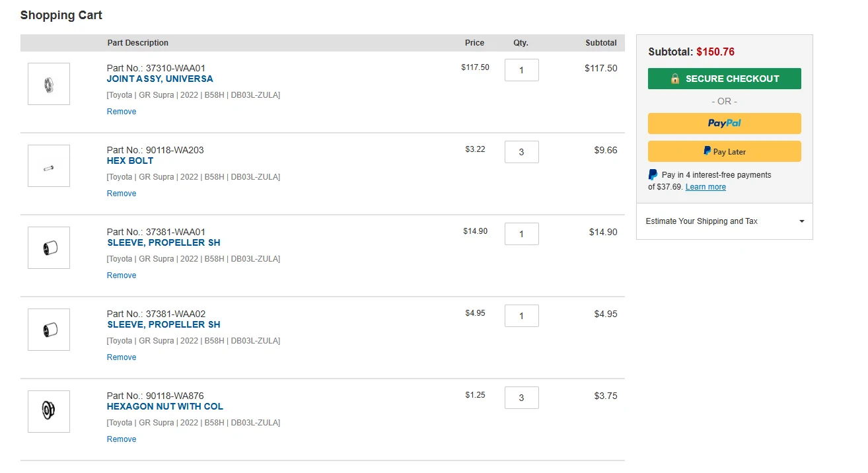Remove the HEX BOLT from cart
This screenshot has height=473, width=868.
click(122, 194)
